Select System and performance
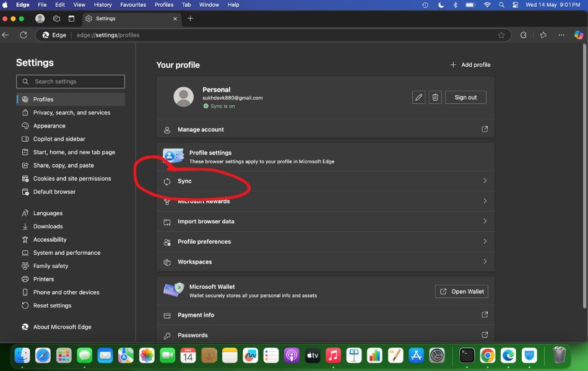The image size is (588, 371). click(71, 252)
